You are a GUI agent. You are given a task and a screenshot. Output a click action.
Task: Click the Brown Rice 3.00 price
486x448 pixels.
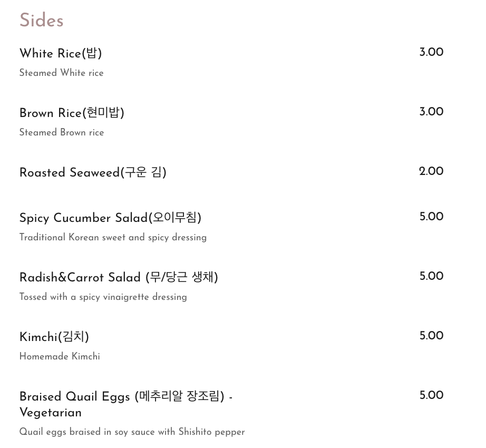point(431,112)
